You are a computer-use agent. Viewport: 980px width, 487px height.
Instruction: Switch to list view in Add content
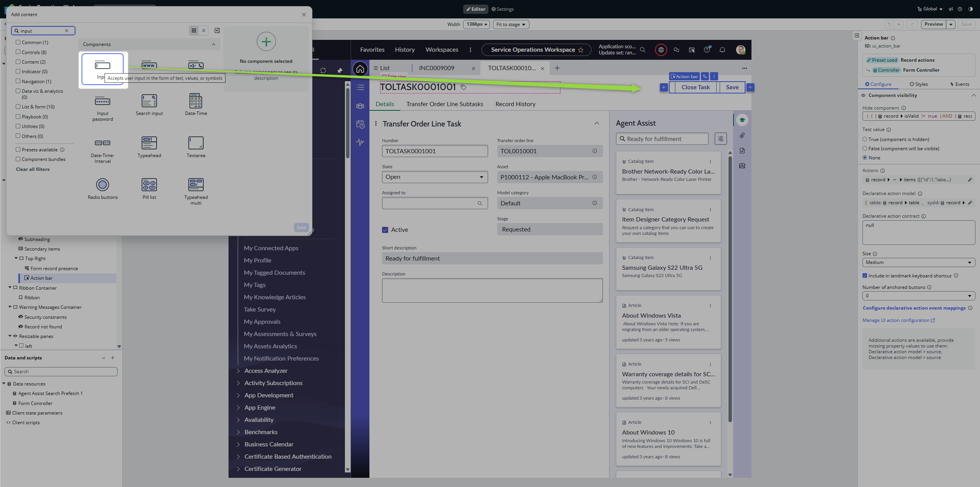click(x=204, y=31)
